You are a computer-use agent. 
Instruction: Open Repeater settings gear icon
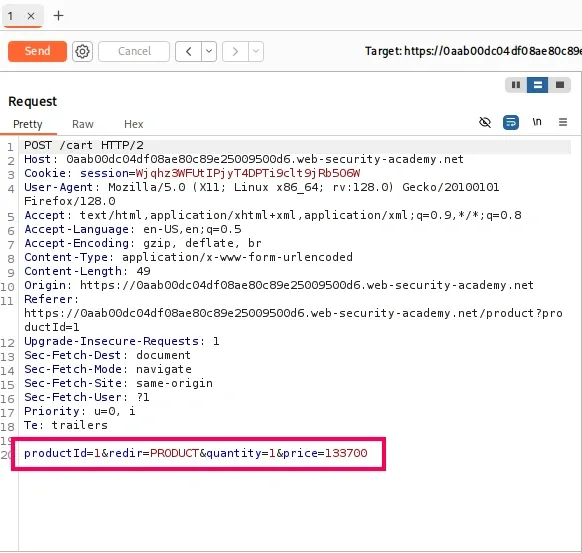point(82,51)
